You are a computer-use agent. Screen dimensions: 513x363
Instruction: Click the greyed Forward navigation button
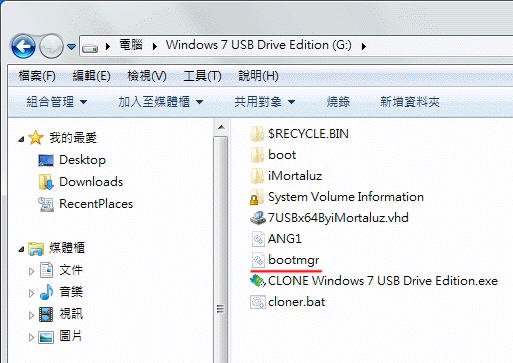pyautogui.click(x=51, y=46)
